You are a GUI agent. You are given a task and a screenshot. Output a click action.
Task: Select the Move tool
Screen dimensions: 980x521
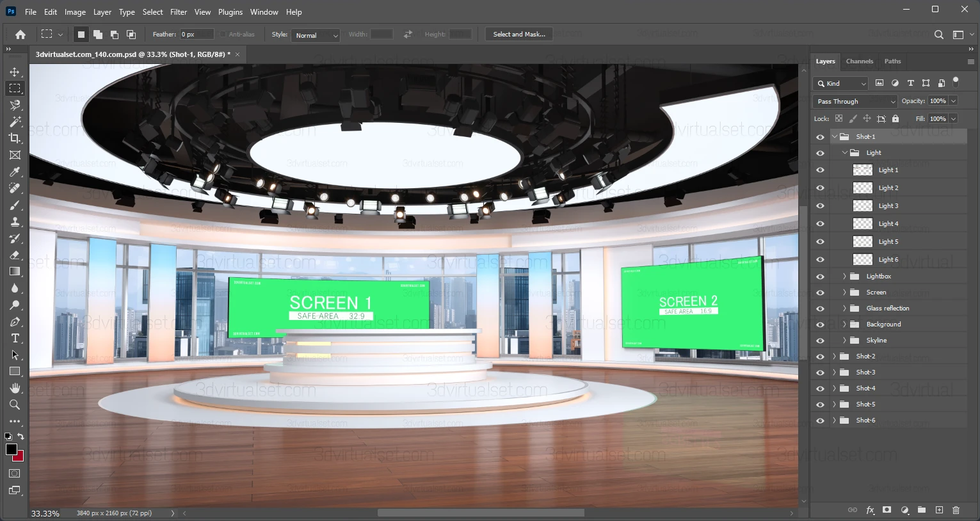(15, 72)
